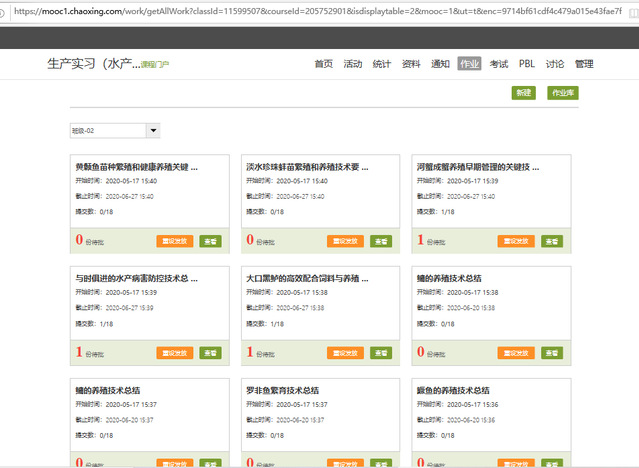Screen dimensions: 639x468
Task: Click the 课程门户 course portal link
Action: 154,65
